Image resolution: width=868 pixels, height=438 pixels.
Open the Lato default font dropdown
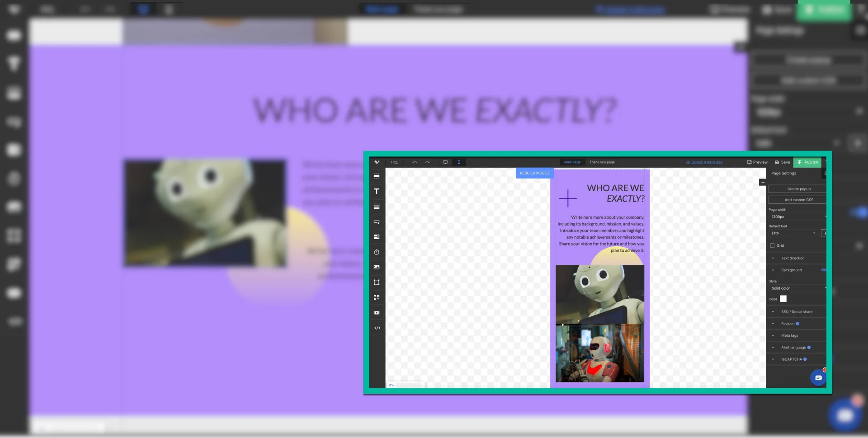pos(793,233)
